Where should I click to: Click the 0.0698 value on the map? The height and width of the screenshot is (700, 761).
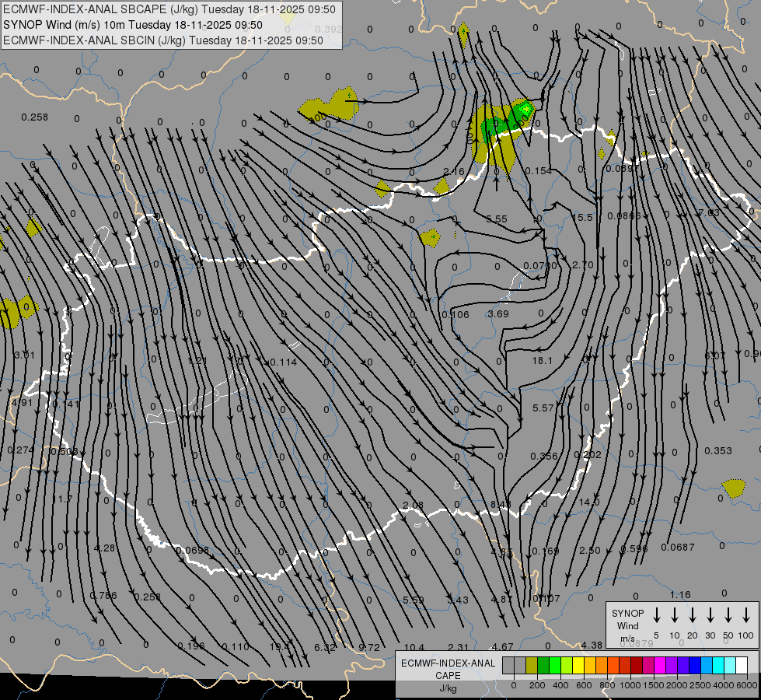(192, 551)
